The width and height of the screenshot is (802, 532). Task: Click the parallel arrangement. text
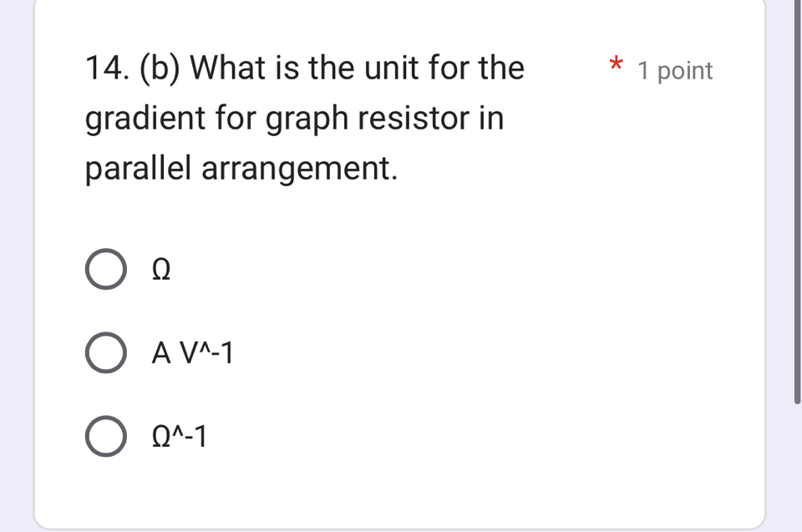241,170
